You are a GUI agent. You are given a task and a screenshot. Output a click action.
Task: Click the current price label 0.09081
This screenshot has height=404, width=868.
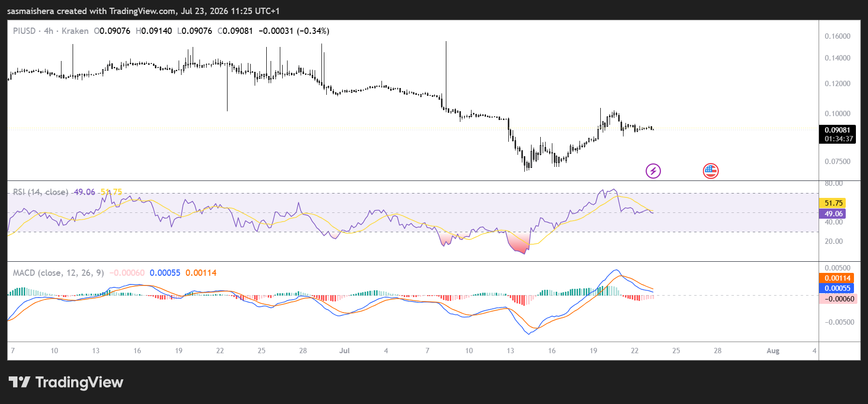click(x=838, y=130)
